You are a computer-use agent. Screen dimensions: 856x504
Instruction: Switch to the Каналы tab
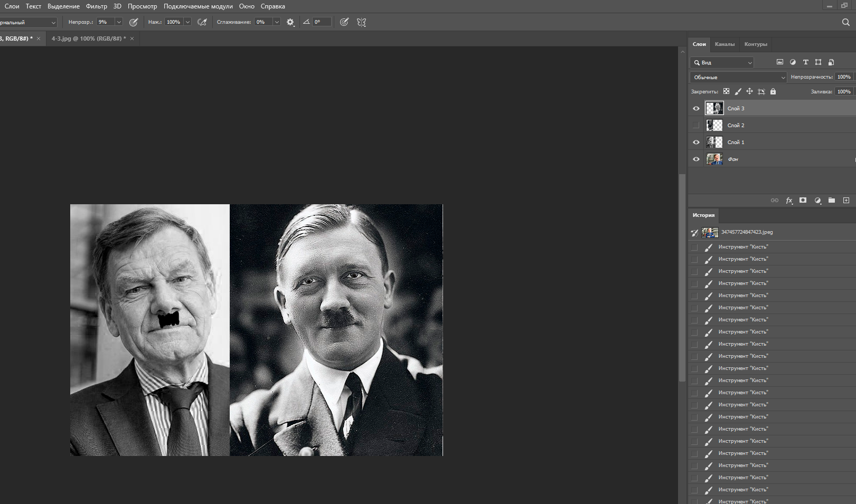point(725,44)
